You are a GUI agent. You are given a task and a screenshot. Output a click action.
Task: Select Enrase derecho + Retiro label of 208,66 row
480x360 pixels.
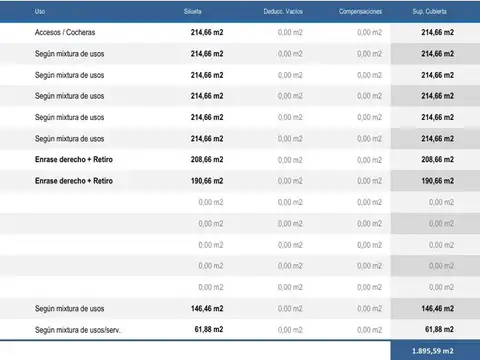74,160
